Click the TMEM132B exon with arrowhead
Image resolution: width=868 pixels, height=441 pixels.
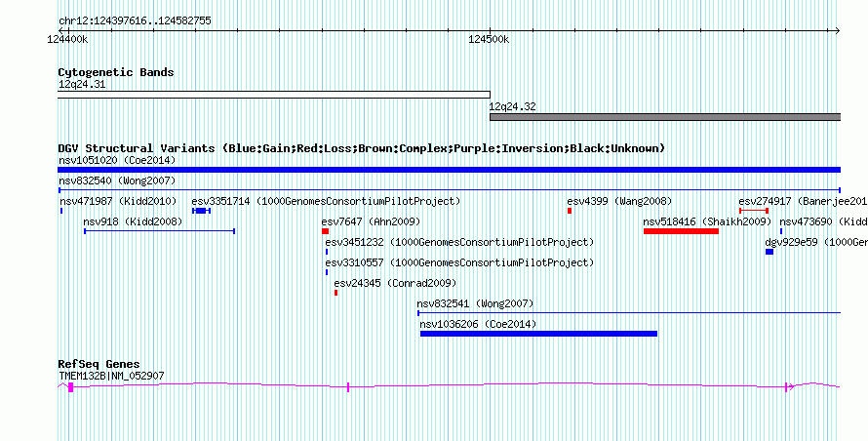(788, 387)
